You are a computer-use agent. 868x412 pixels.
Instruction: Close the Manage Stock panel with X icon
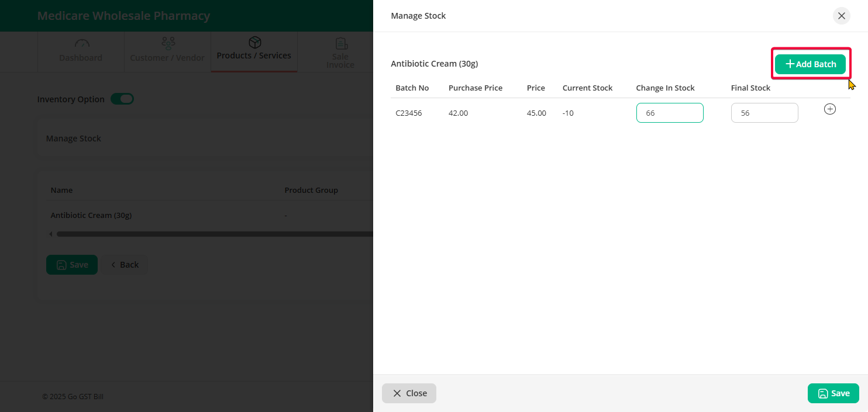[841, 16]
